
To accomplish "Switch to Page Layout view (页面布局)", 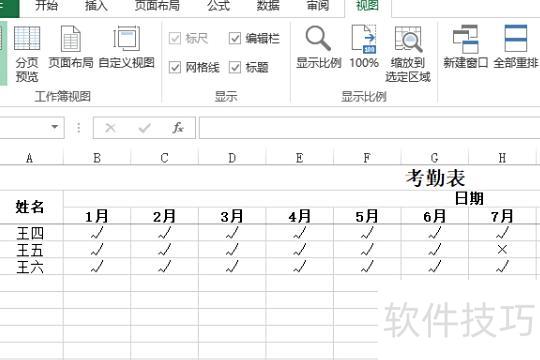I will pos(71,48).
